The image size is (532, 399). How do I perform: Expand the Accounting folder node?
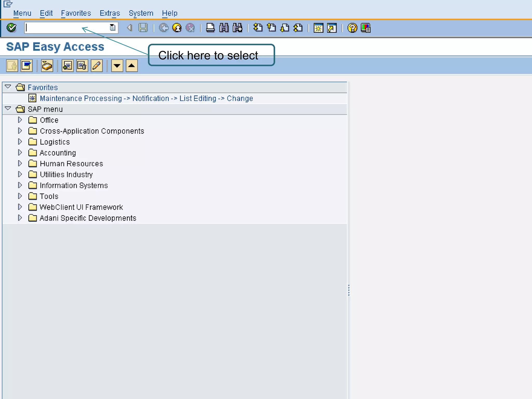(x=20, y=153)
